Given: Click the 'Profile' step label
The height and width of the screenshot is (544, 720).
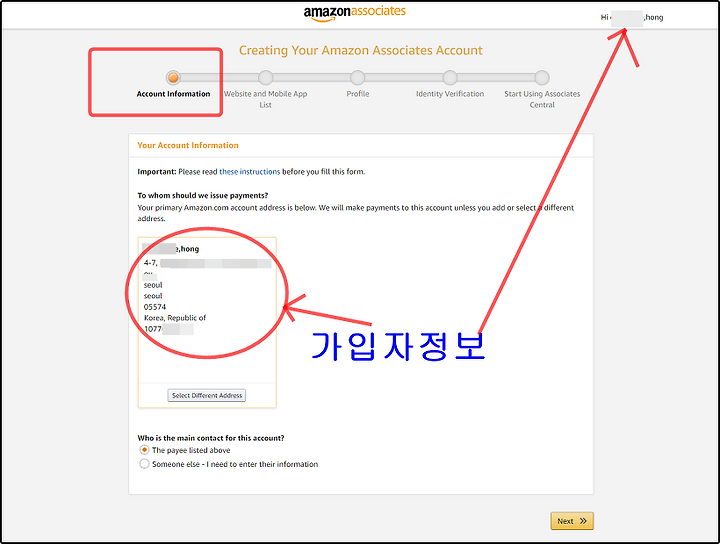Looking at the screenshot, I should click(358, 94).
